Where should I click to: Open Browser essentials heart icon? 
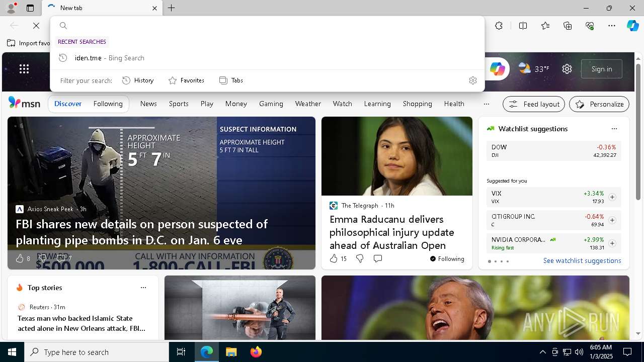tap(590, 26)
